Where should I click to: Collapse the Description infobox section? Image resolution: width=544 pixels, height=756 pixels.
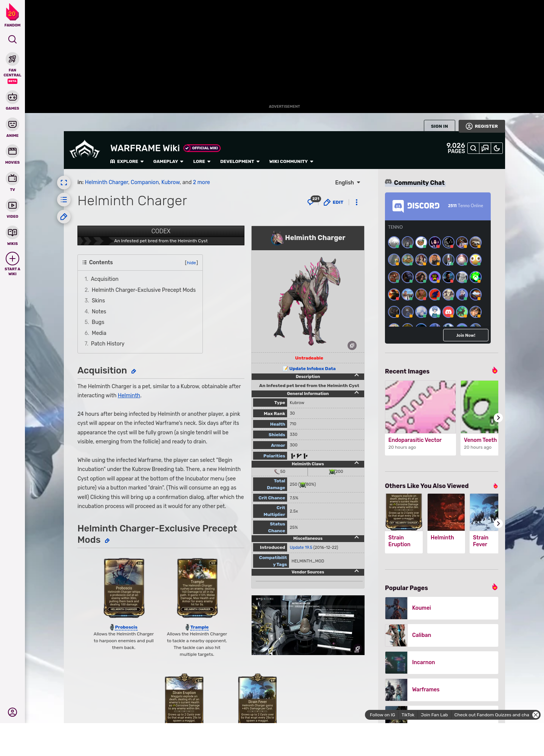357,375
